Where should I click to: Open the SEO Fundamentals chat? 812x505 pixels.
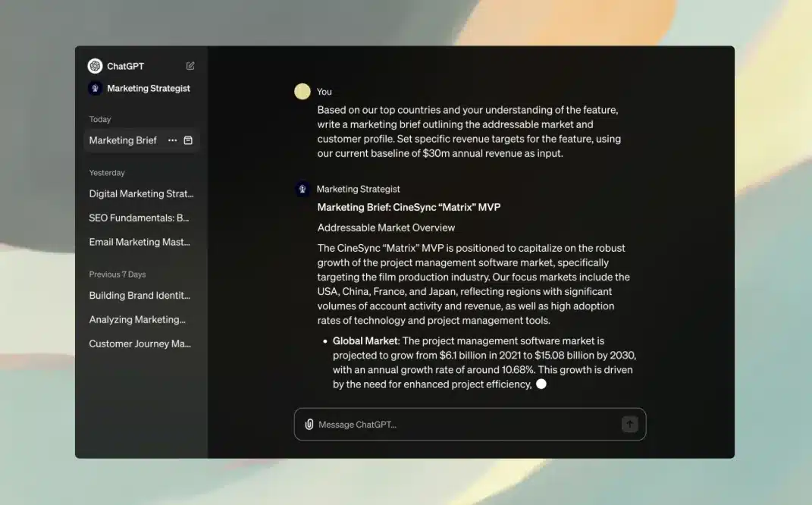(139, 218)
